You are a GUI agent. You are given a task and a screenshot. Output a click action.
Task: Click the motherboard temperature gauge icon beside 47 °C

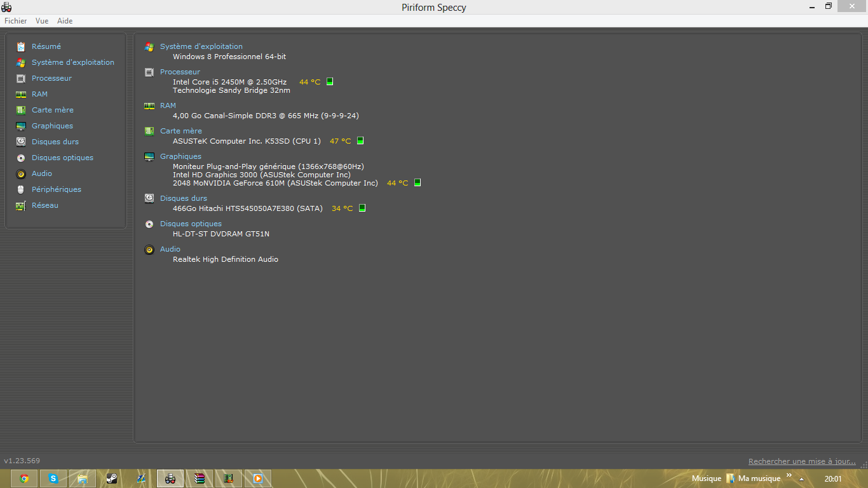[360, 140]
